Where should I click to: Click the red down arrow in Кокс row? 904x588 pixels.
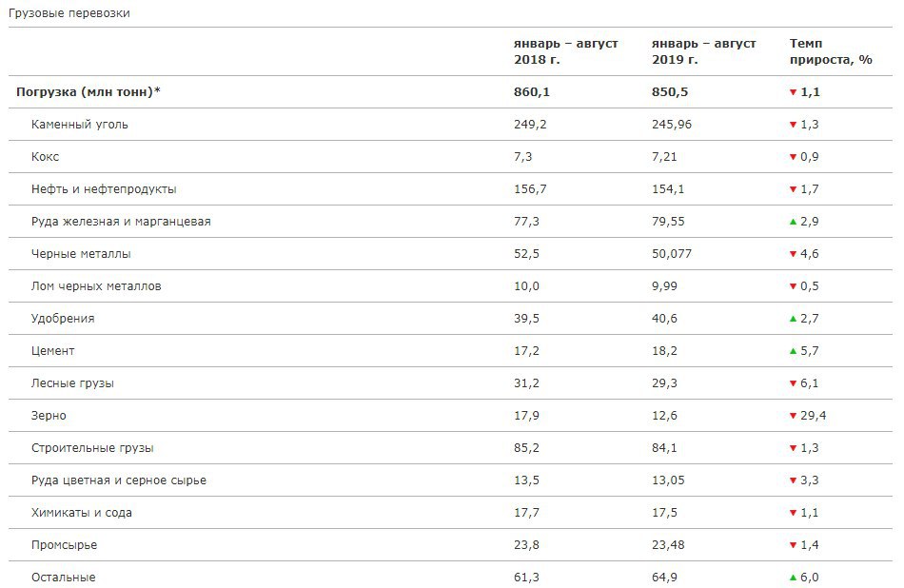coord(793,157)
